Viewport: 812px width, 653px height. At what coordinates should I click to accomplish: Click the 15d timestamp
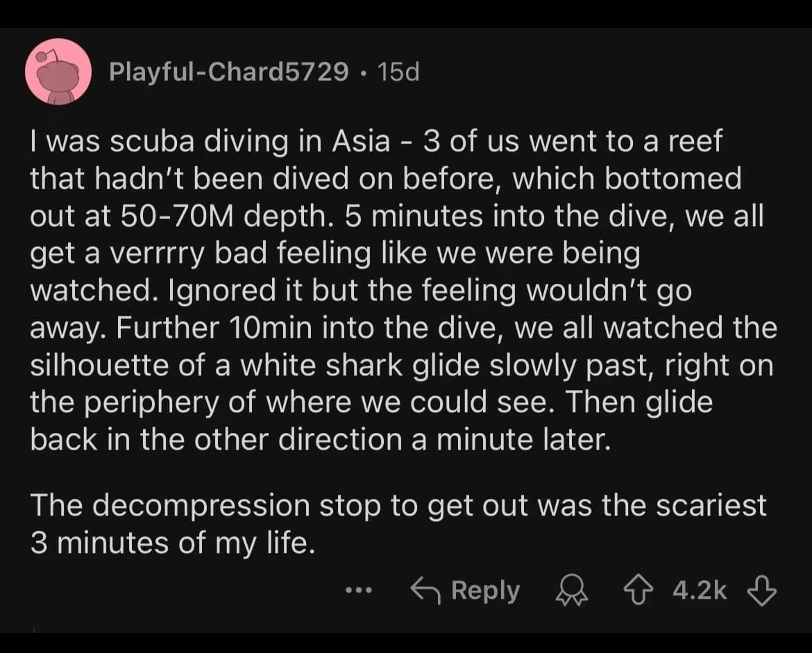[x=399, y=71]
